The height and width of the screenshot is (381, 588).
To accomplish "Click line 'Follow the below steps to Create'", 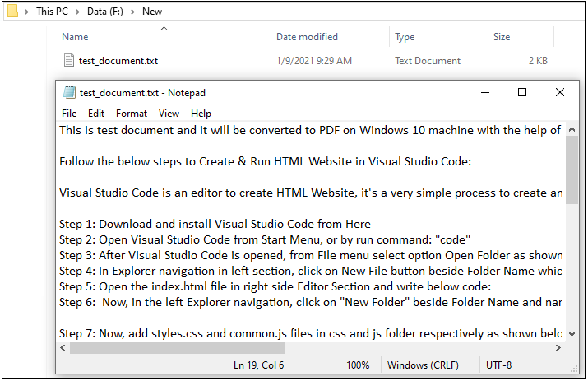I will [265, 161].
